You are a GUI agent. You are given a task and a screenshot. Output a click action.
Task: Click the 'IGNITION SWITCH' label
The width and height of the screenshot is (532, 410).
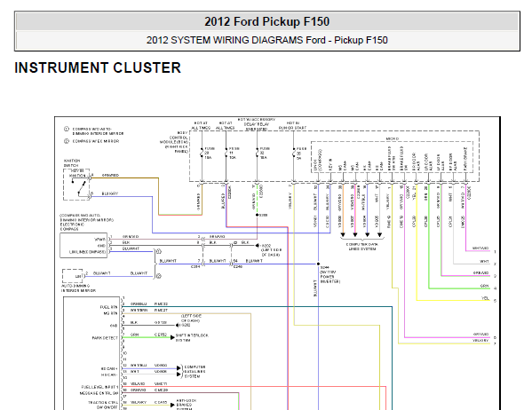pyautogui.click(x=72, y=162)
